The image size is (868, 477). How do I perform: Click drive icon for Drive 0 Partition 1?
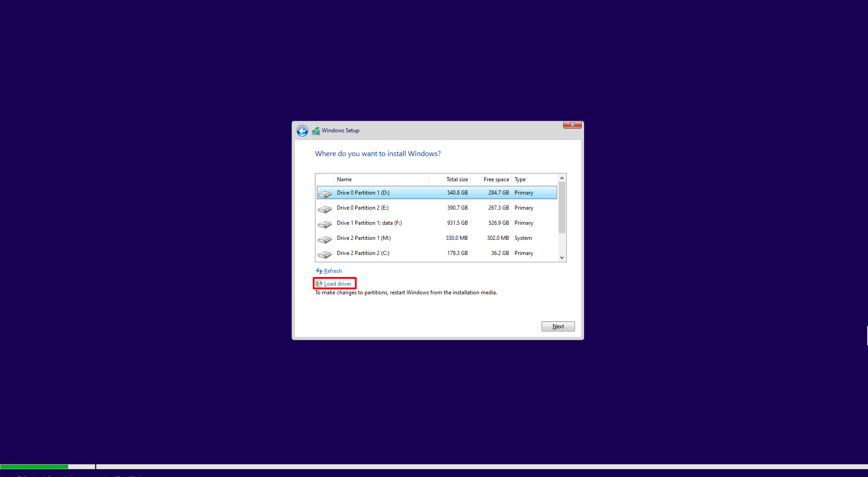click(x=325, y=194)
